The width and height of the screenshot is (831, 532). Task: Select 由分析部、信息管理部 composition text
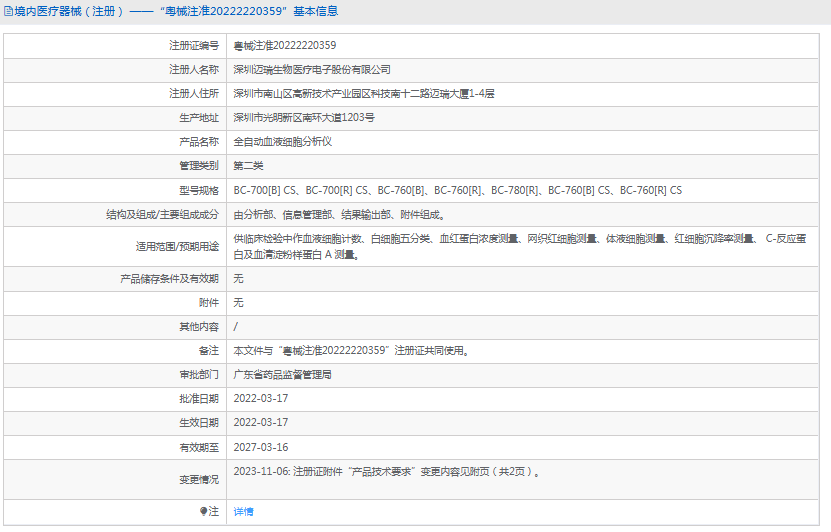(340, 215)
